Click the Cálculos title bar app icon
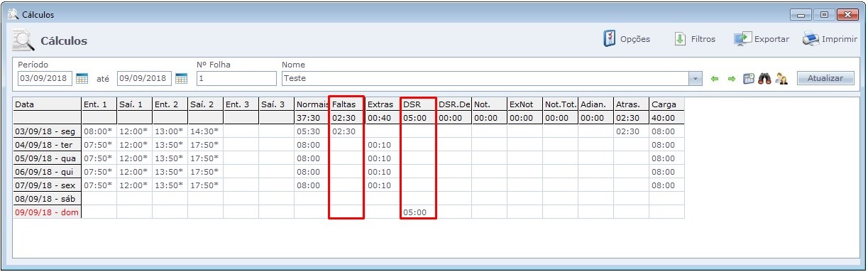Image resolution: width=868 pixels, height=272 pixels. [13, 14]
